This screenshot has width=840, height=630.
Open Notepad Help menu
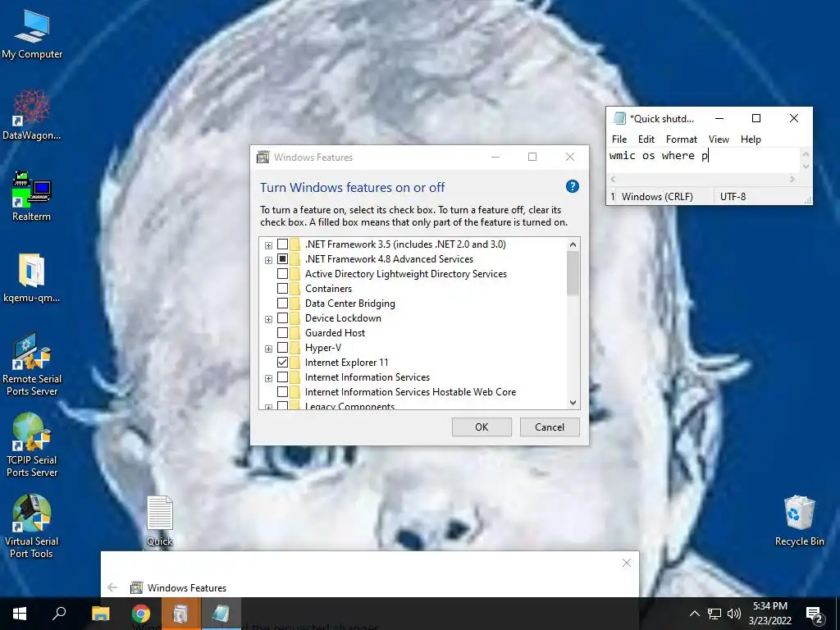(751, 139)
